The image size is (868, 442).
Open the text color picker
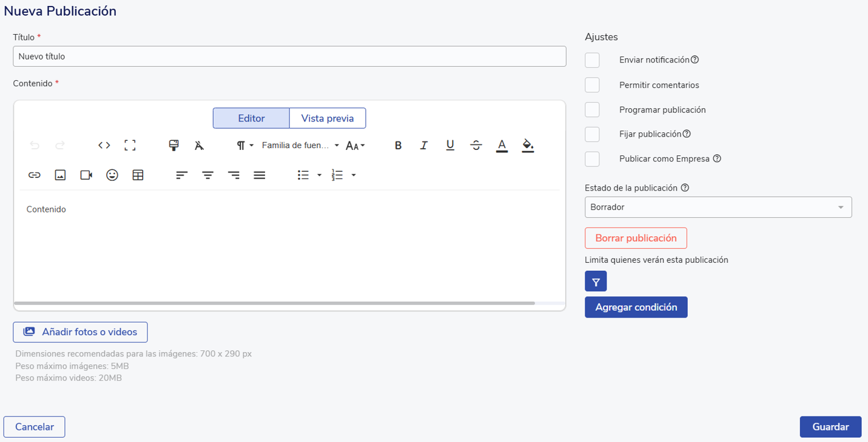[502, 145]
